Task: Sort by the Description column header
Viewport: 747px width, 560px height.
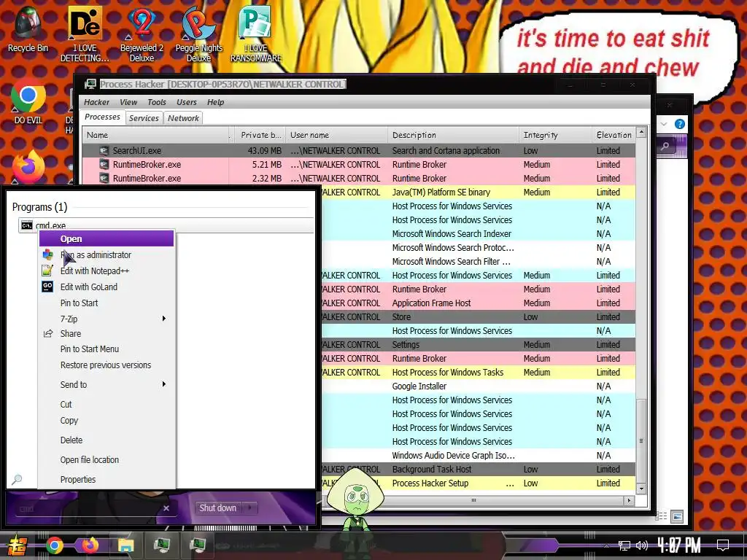Action: 453,135
